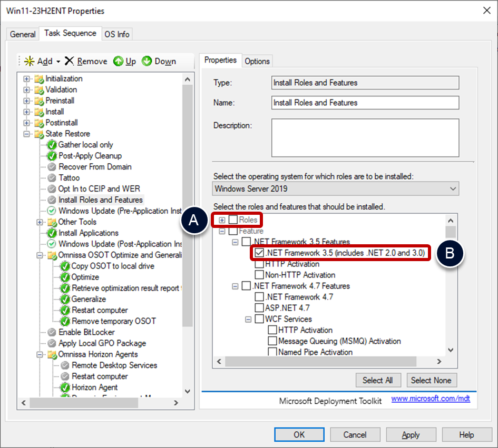Select the Gather local only step icon
This screenshot has width=498, height=448.
(x=52, y=145)
